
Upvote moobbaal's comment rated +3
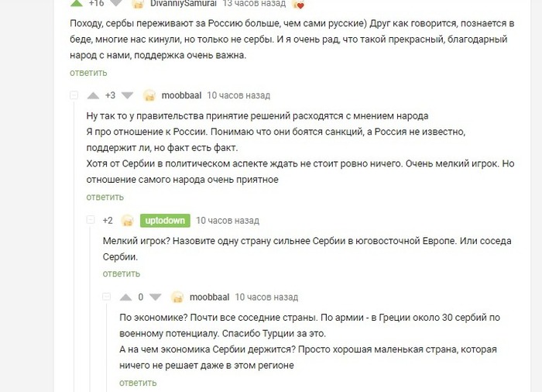[x=93, y=95]
